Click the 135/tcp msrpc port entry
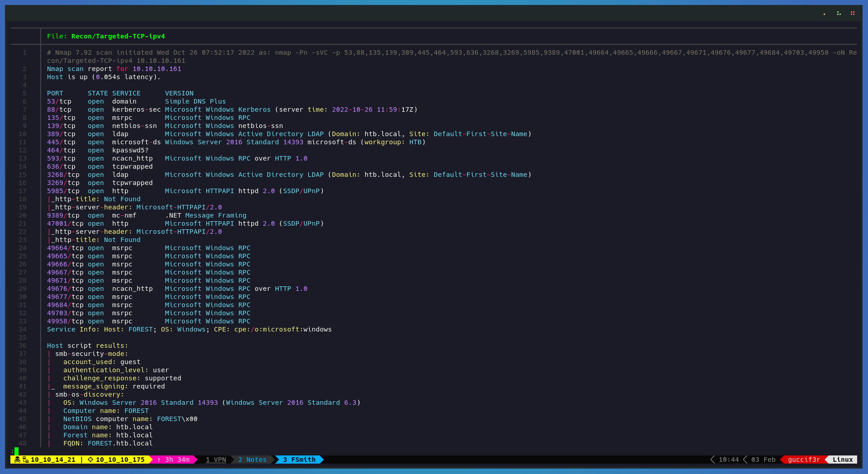This screenshot has width=868, height=474. pyautogui.click(x=61, y=118)
